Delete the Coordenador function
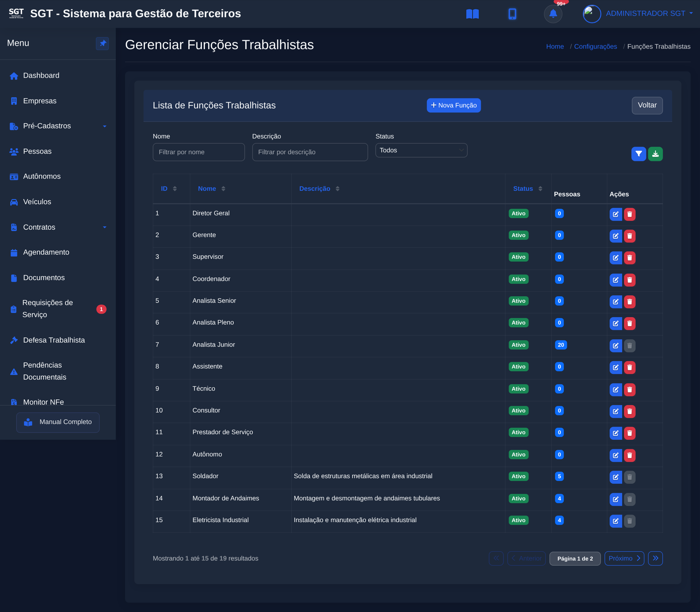Screen dimensions: 700x612 coord(630,280)
